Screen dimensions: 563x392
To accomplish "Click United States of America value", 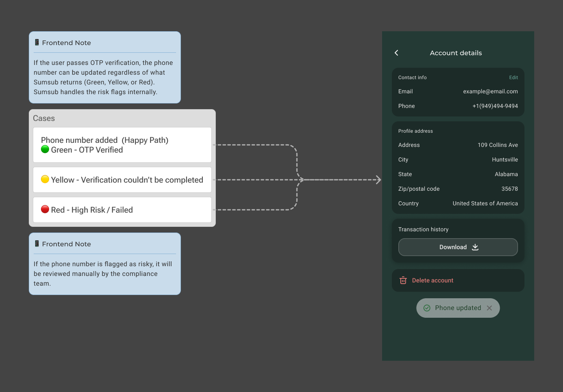I will click(485, 203).
